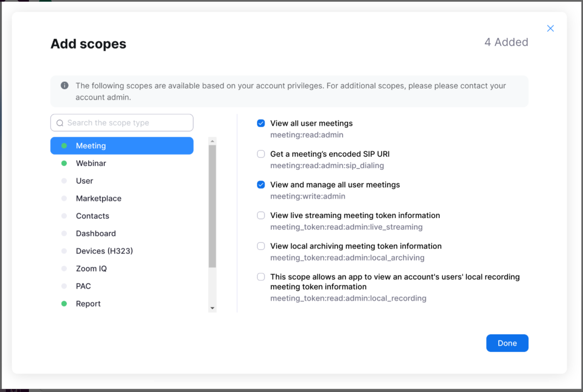Click the gray dot beside Zoom IQ

tap(64, 269)
